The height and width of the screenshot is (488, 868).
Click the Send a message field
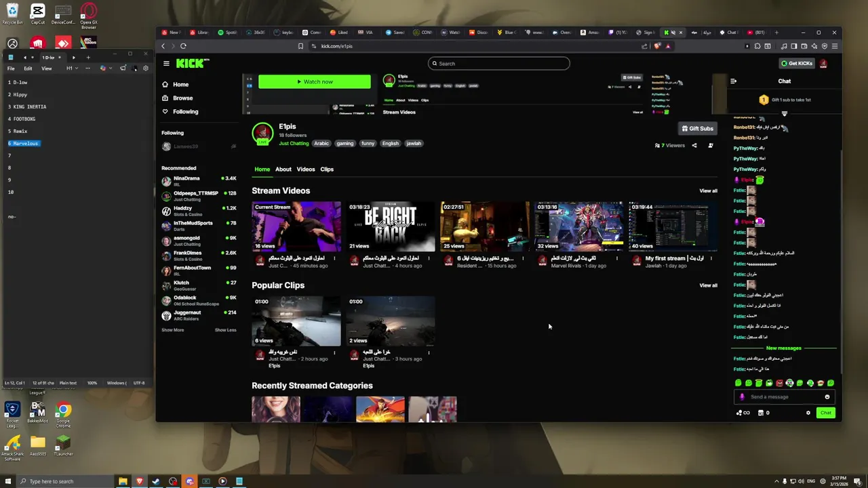coord(785,397)
